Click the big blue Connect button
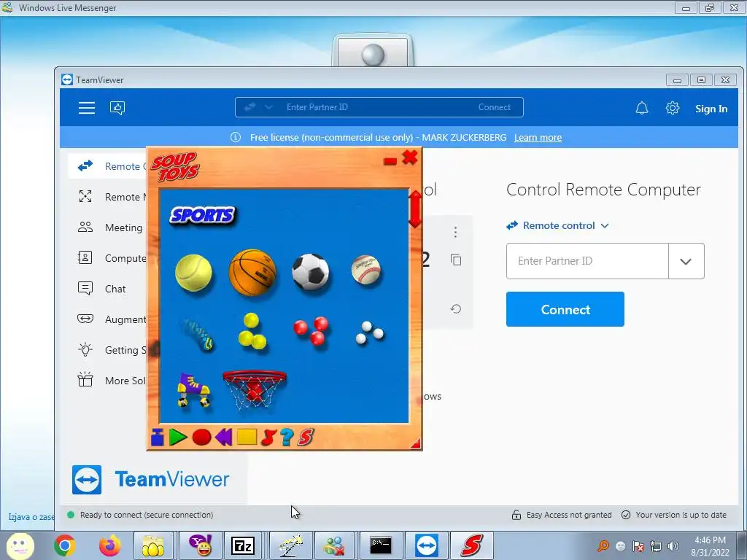Screen dimensions: 747x560 pyautogui.click(x=565, y=309)
